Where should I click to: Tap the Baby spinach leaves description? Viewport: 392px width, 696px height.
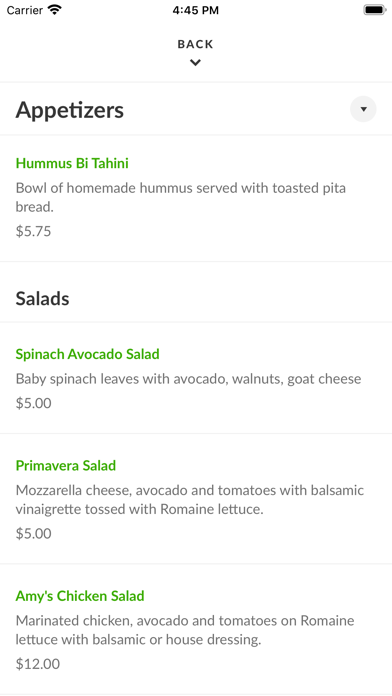pyautogui.click(x=188, y=379)
